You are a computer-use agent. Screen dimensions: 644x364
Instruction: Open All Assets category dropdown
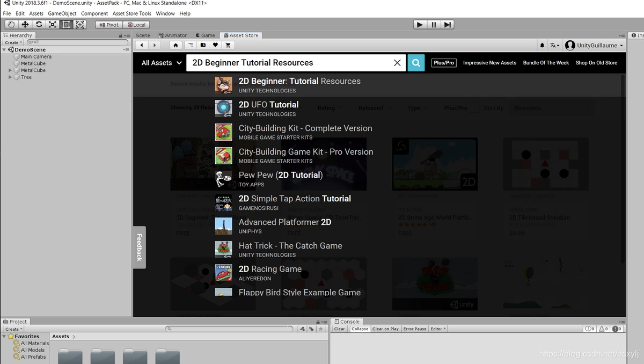click(162, 63)
